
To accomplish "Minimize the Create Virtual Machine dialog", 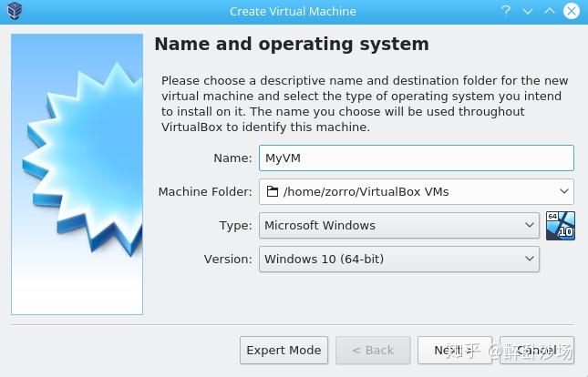I will click(528, 12).
